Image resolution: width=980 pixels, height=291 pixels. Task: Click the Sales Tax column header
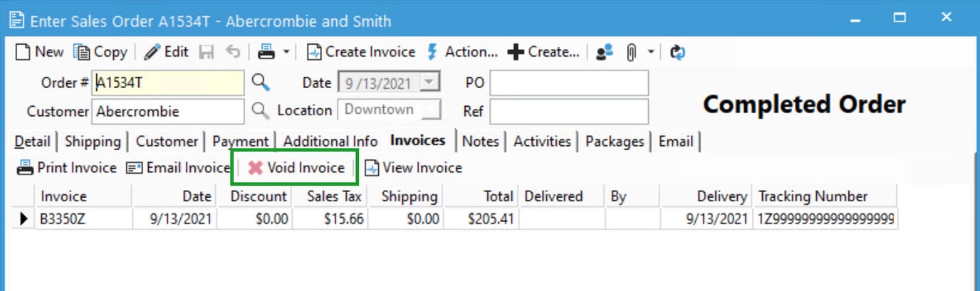pyautogui.click(x=330, y=196)
